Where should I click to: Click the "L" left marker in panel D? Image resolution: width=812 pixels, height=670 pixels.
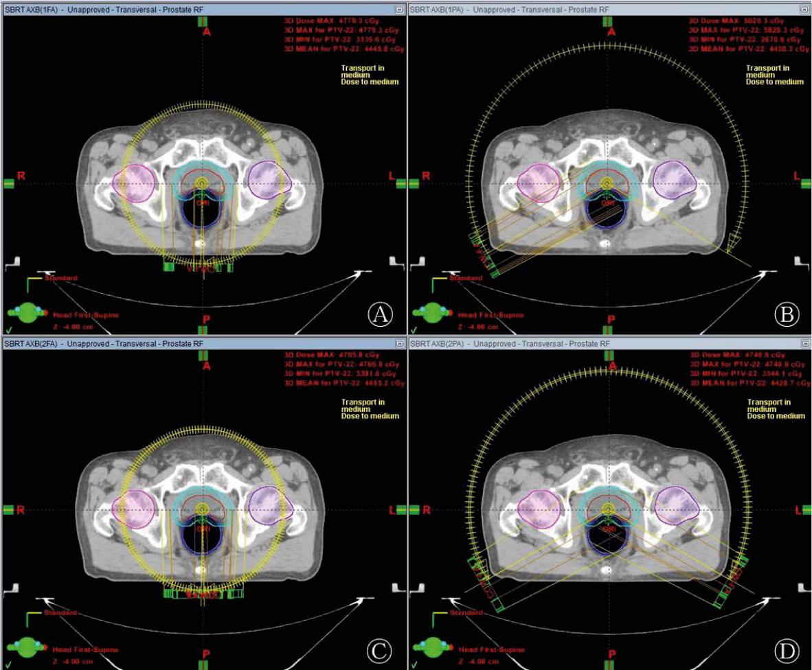tap(798, 510)
